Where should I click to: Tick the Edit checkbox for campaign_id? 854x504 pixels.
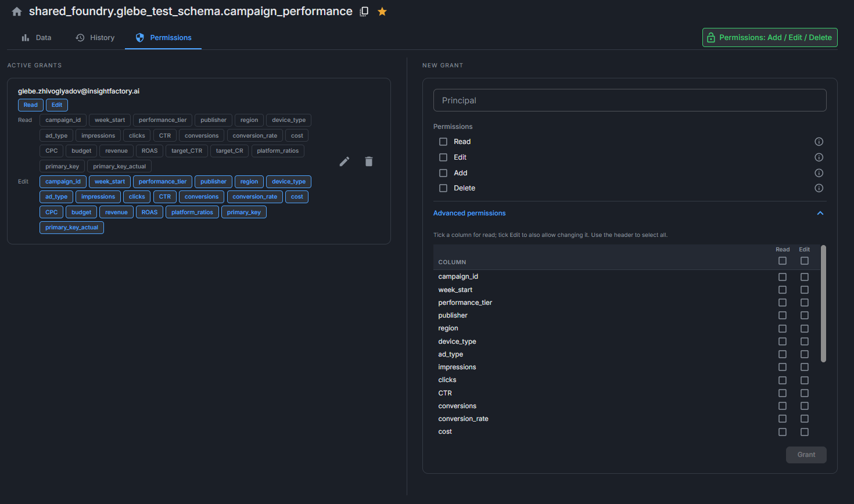805,277
